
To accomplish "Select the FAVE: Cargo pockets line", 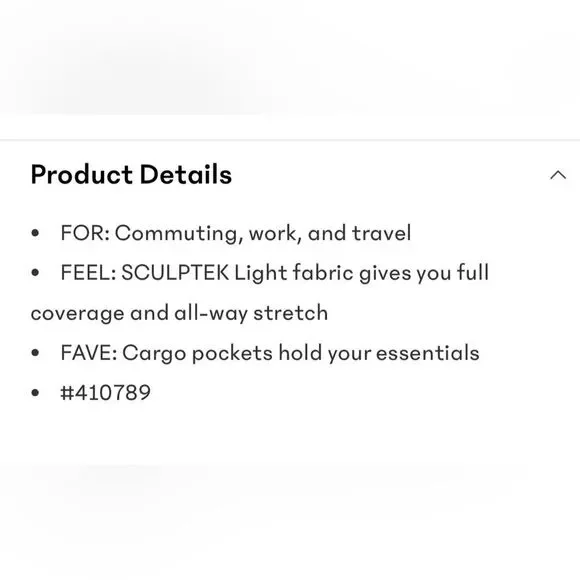I will pyautogui.click(x=270, y=353).
